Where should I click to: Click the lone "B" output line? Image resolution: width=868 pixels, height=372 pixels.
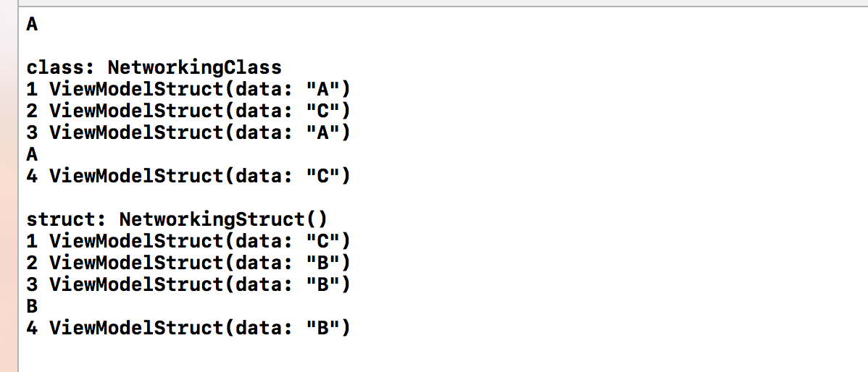click(x=32, y=306)
